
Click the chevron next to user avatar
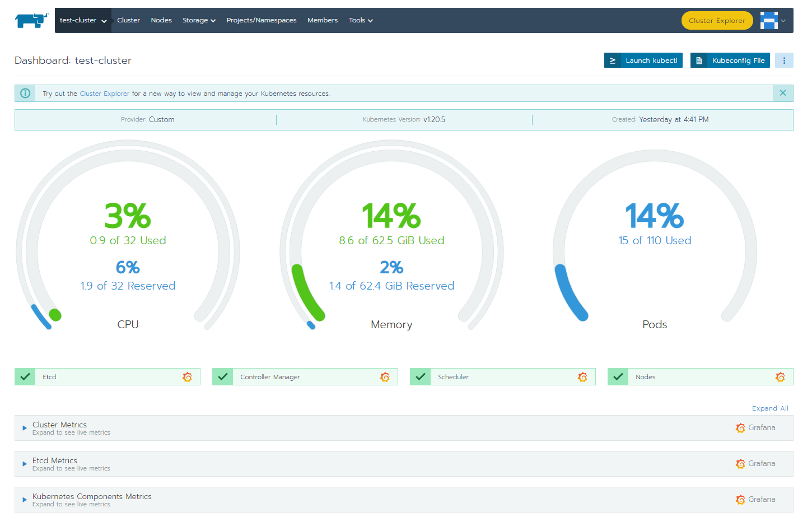click(783, 21)
